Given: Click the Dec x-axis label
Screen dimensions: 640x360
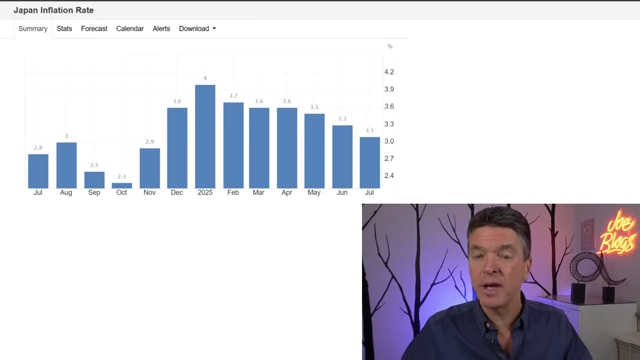Looking at the screenshot, I should [x=177, y=192].
